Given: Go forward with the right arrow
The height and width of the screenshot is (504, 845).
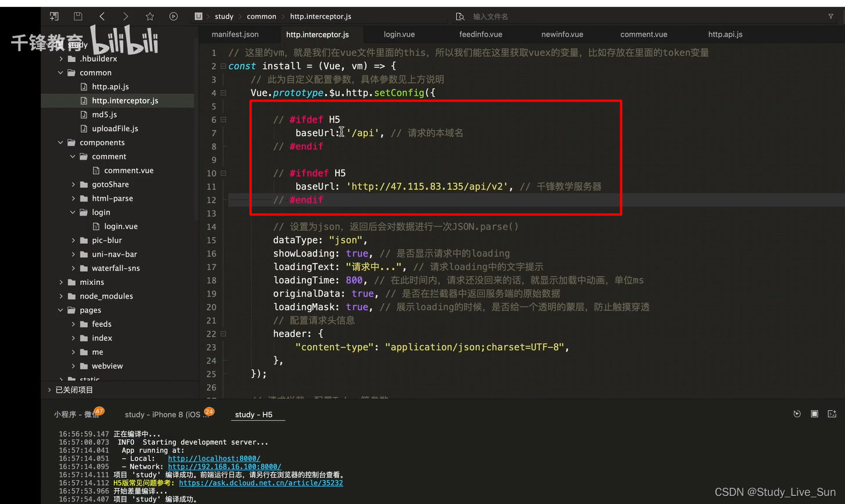Looking at the screenshot, I should [125, 16].
